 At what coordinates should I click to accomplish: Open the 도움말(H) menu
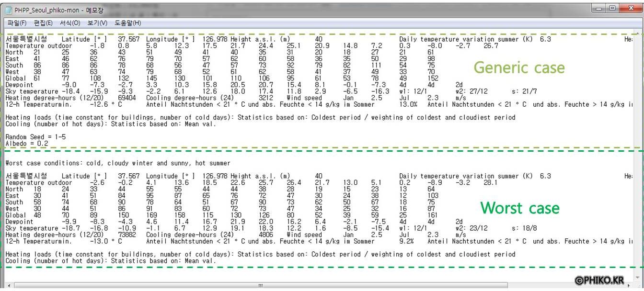click(128, 23)
